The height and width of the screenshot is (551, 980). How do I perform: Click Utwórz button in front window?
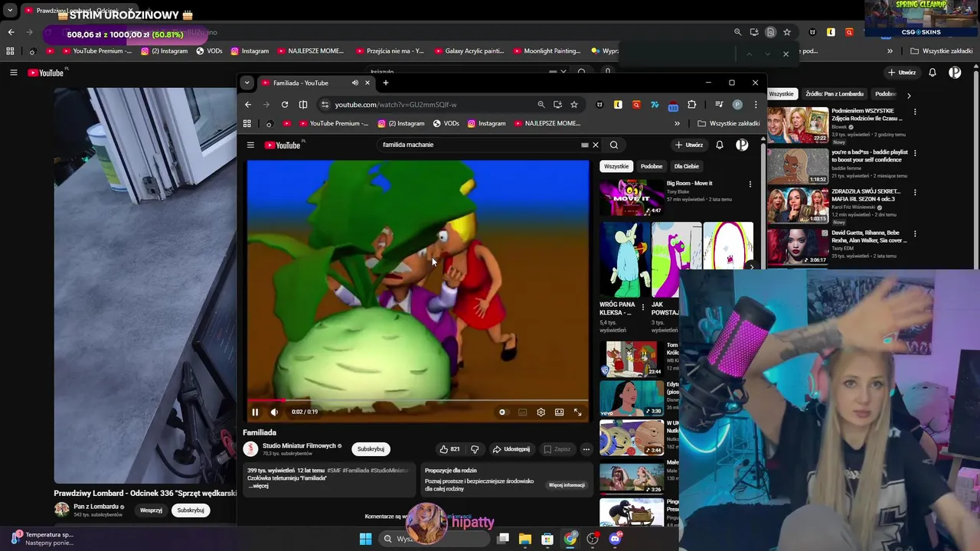pyautogui.click(x=689, y=145)
